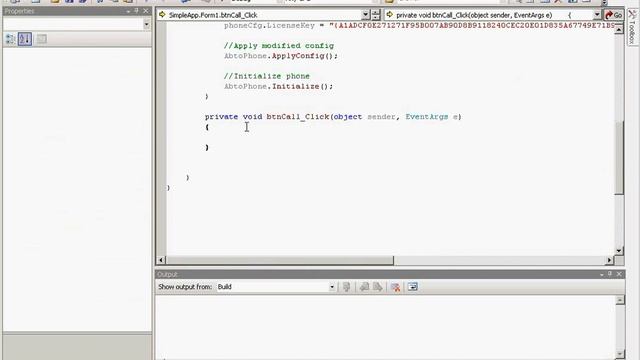The width and height of the screenshot is (640, 360).
Task: Click the Output text area
Action: (x=385, y=327)
